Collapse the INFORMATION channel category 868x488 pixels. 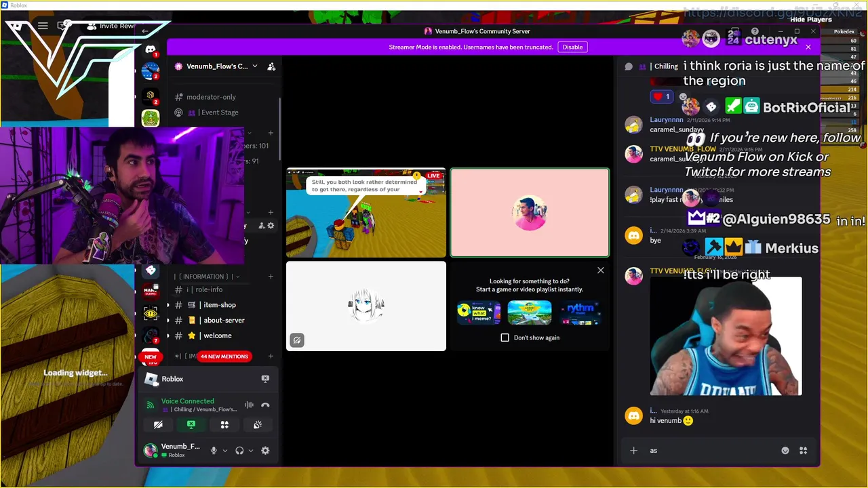point(206,277)
